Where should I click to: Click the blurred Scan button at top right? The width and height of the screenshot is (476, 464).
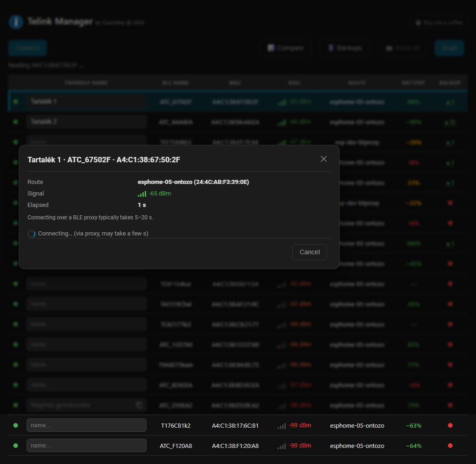(x=449, y=48)
